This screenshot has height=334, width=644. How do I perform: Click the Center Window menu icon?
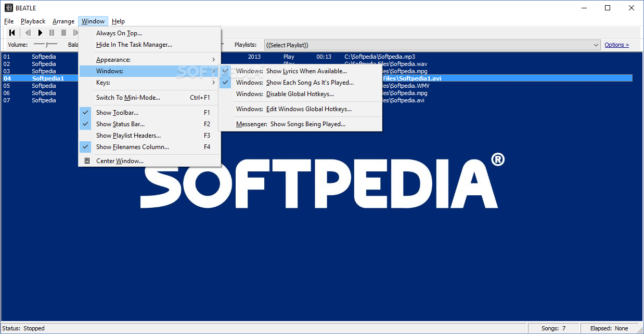87,161
